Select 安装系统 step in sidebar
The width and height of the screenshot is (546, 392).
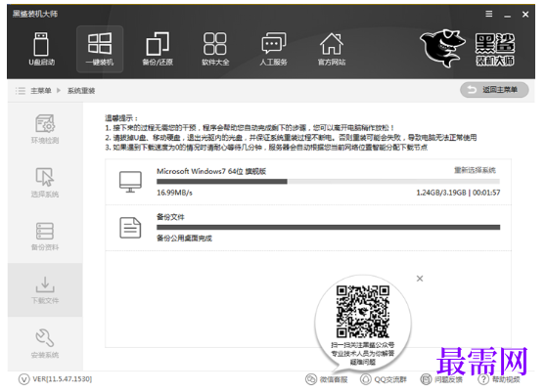point(45,343)
